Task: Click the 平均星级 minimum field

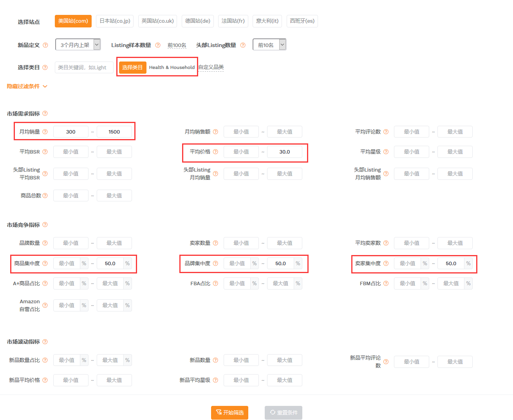Action: [x=412, y=152]
